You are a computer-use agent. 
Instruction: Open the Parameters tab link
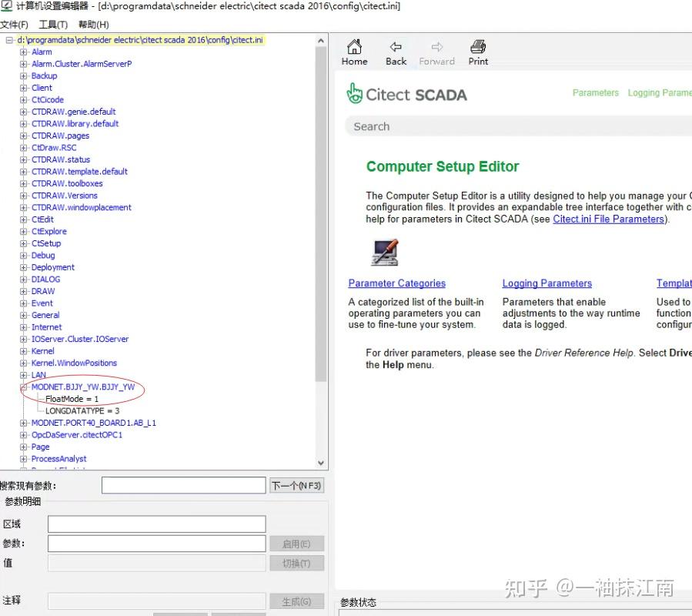point(595,92)
